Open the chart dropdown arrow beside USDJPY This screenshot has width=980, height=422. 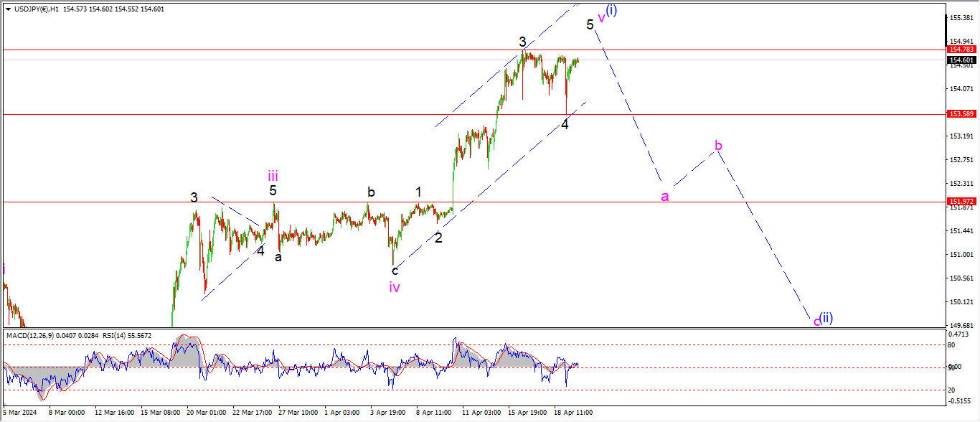[x=8, y=9]
